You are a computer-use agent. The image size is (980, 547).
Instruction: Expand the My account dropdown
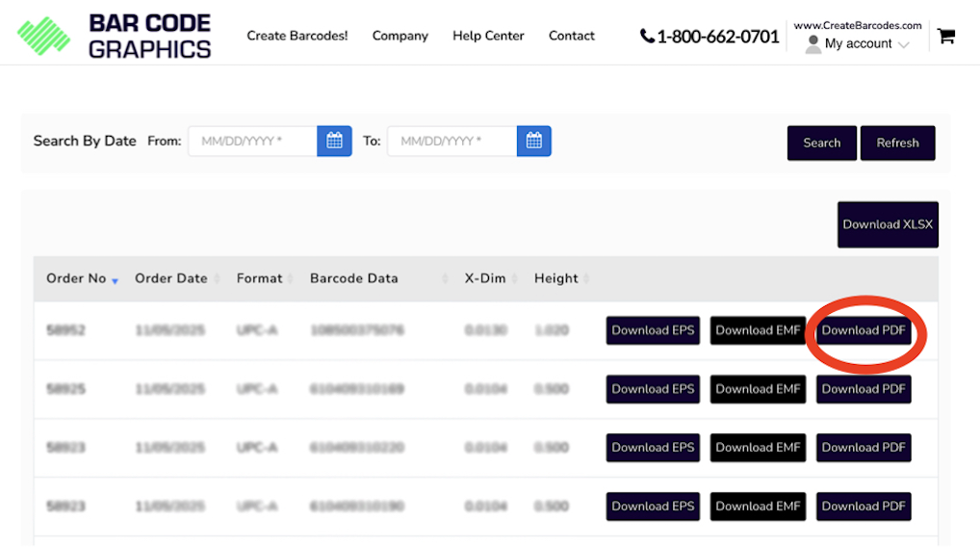coord(857,43)
